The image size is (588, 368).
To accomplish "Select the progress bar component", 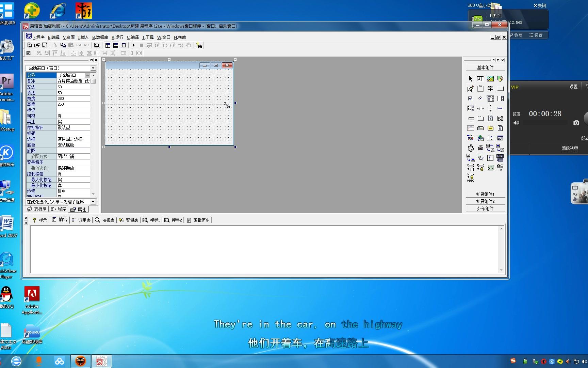I will [x=500, y=108].
